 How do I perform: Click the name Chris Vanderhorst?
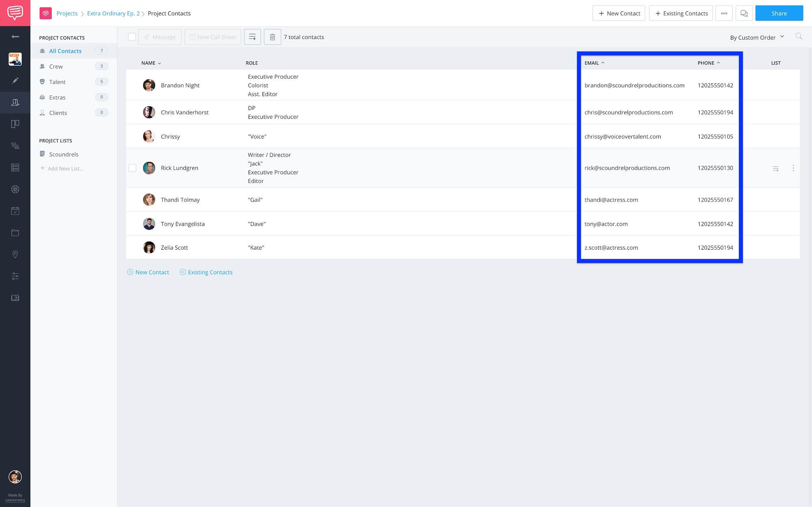(185, 112)
